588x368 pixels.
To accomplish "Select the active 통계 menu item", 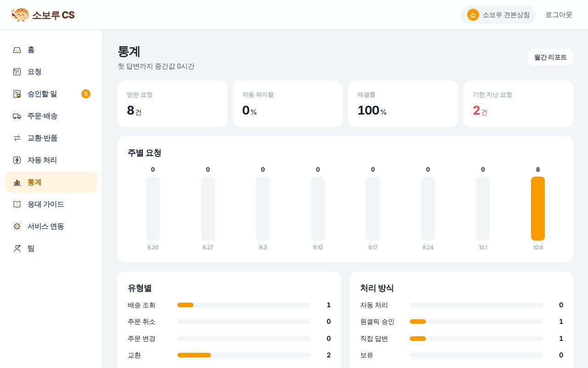I will click(51, 182).
